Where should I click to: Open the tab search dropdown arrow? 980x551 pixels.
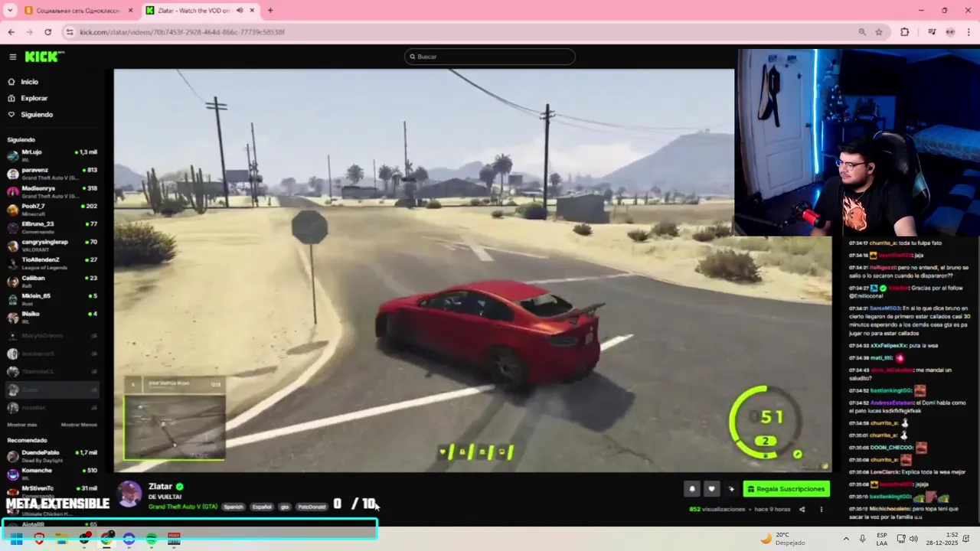pyautogui.click(x=10, y=11)
